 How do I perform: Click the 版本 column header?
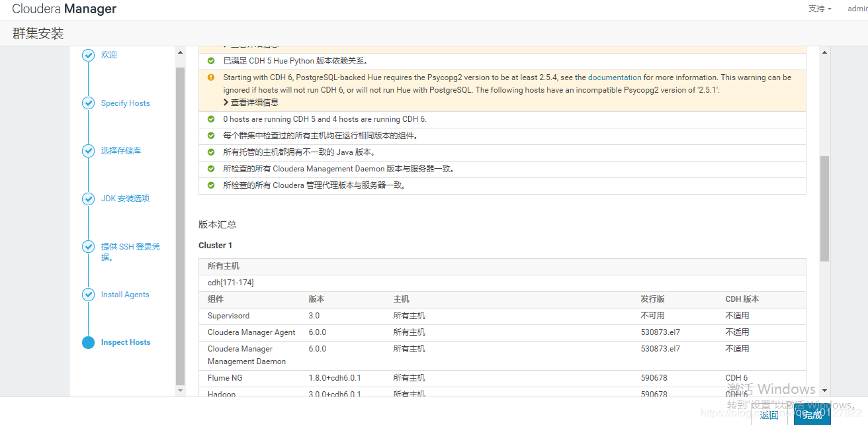pyautogui.click(x=316, y=299)
